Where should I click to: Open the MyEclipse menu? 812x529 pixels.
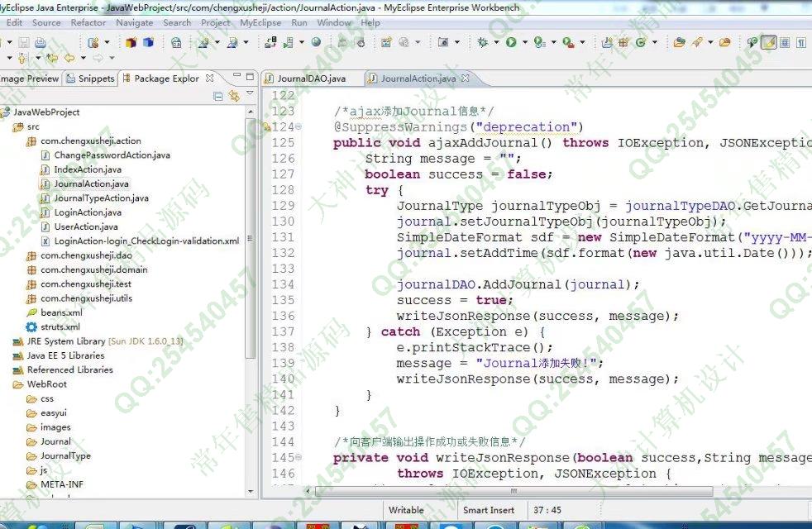pos(260,23)
